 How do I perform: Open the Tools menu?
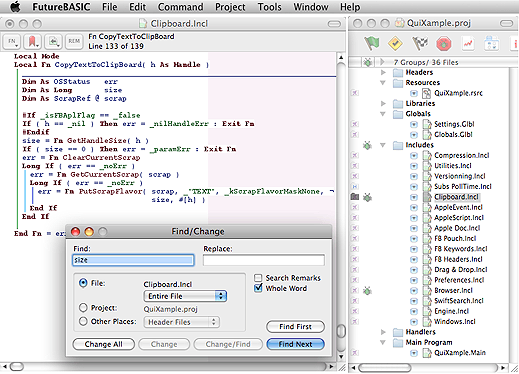tap(269, 7)
